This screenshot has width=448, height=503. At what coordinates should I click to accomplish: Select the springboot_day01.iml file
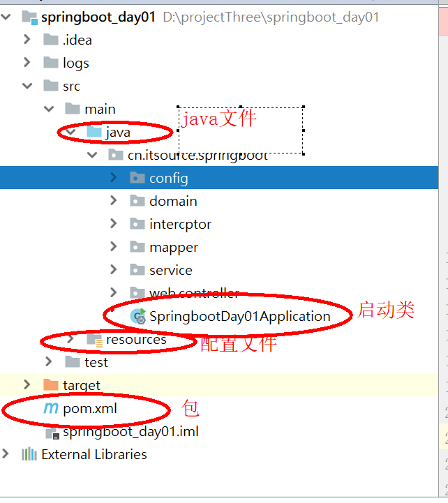point(130,432)
